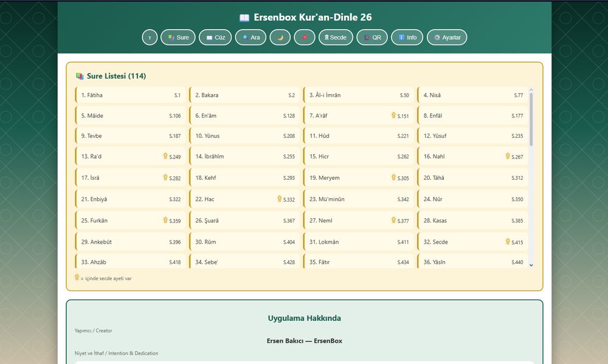The image size is (608, 364).
Task: Click the sure list scrollbar down arrow
Action: tap(531, 265)
